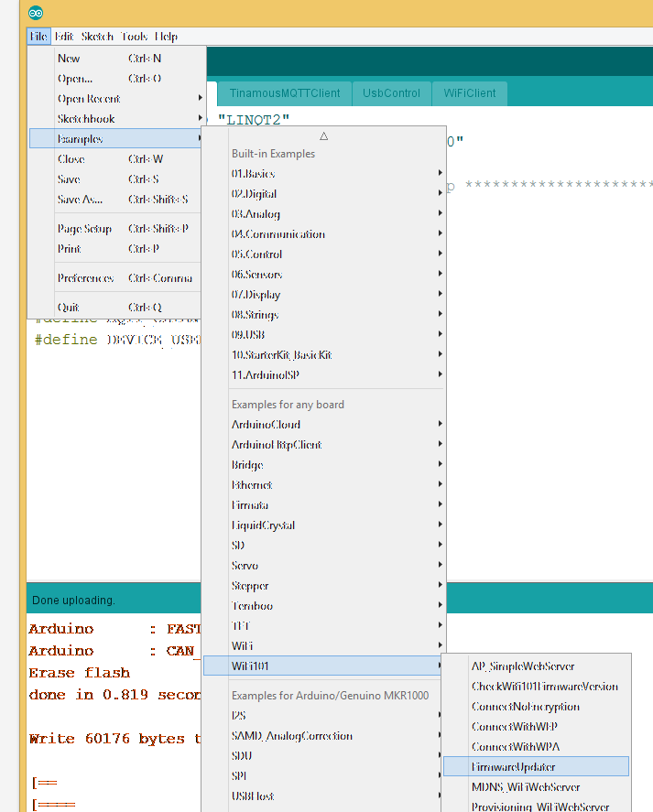Choose Preferences from the File menu
Viewport: 653px width, 812px height.
click(85, 278)
